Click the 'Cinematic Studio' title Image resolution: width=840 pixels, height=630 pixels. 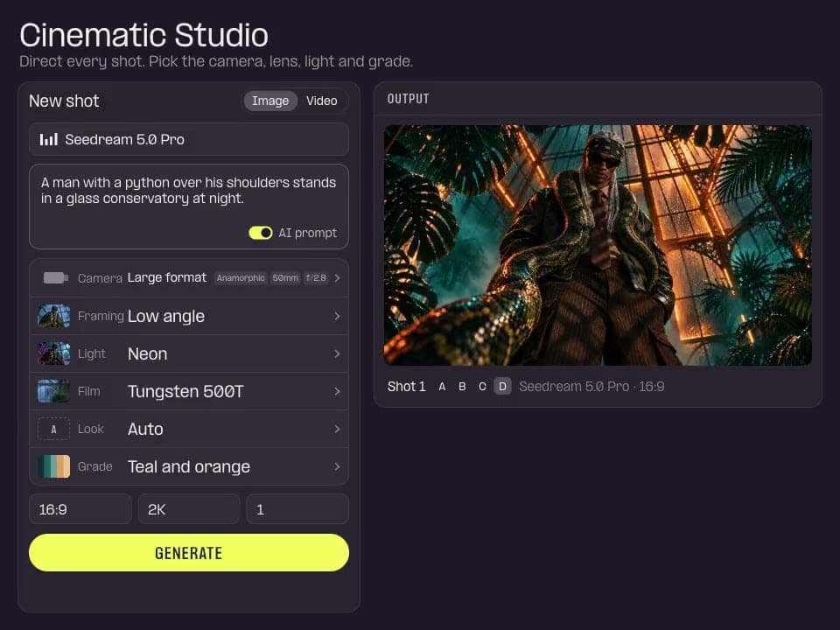pos(143,35)
